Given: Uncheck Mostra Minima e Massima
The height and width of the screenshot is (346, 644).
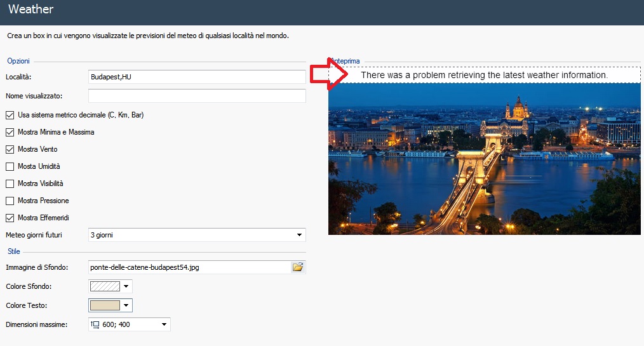Looking at the screenshot, I should 10,133.
